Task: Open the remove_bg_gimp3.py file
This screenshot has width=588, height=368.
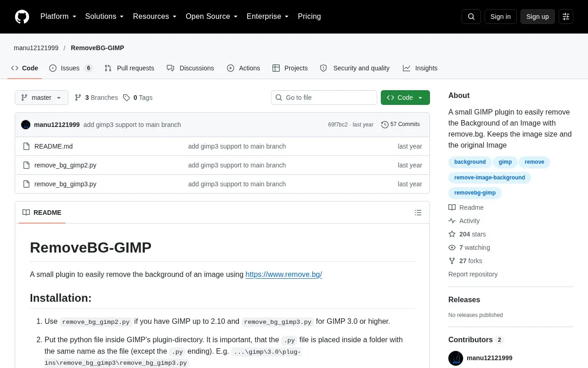Action: [x=65, y=184]
